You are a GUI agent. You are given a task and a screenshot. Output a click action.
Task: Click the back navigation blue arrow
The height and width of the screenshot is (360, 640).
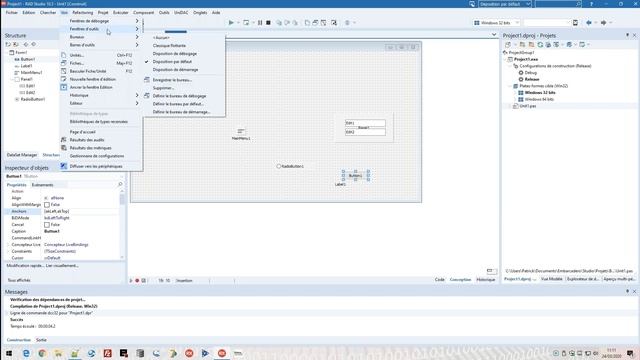(x=589, y=23)
